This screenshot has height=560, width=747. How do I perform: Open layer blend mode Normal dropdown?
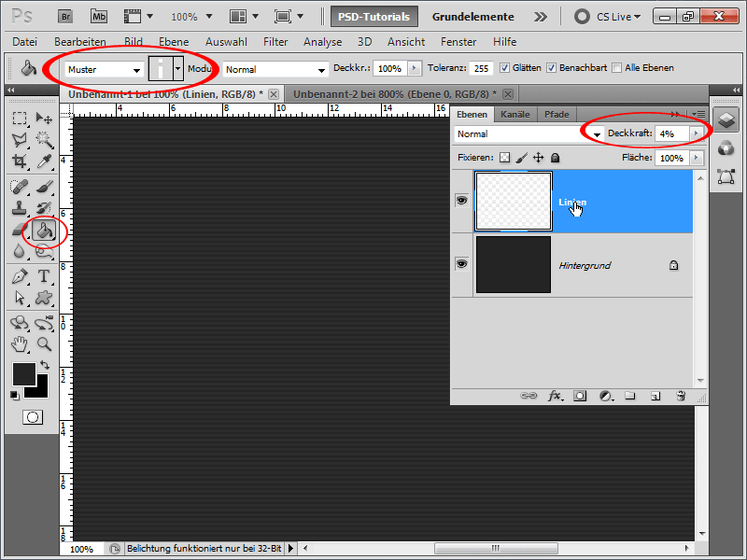click(529, 134)
